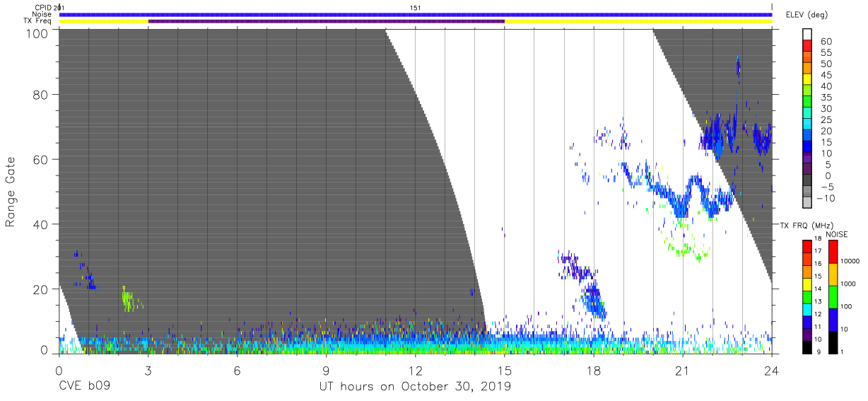
Task: Click the 100 label on the NOISE scale
Action: 846,306
